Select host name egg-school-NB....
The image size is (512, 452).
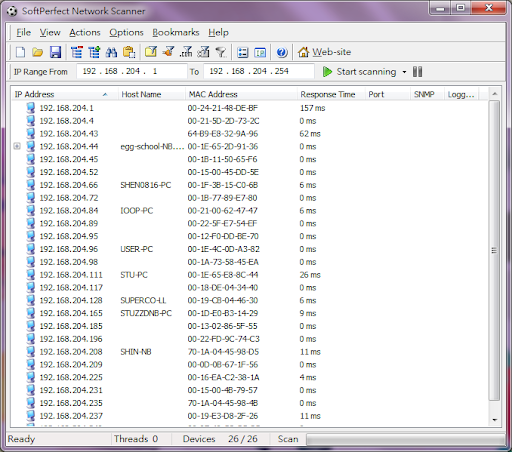pos(152,146)
